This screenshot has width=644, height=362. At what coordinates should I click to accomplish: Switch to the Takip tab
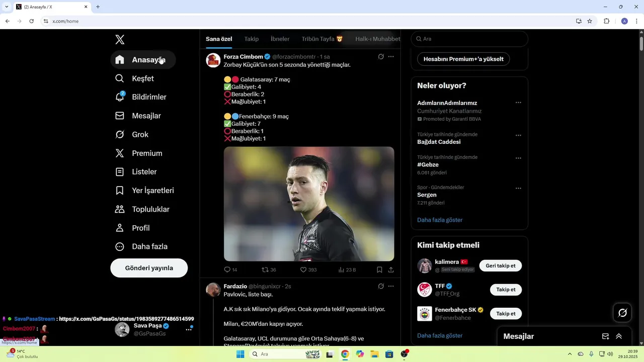coord(252,39)
